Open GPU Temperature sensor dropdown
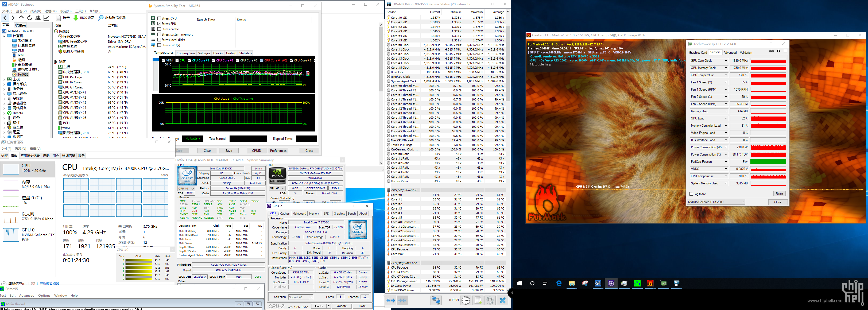Viewport: 868px width, 310px height. (x=726, y=75)
